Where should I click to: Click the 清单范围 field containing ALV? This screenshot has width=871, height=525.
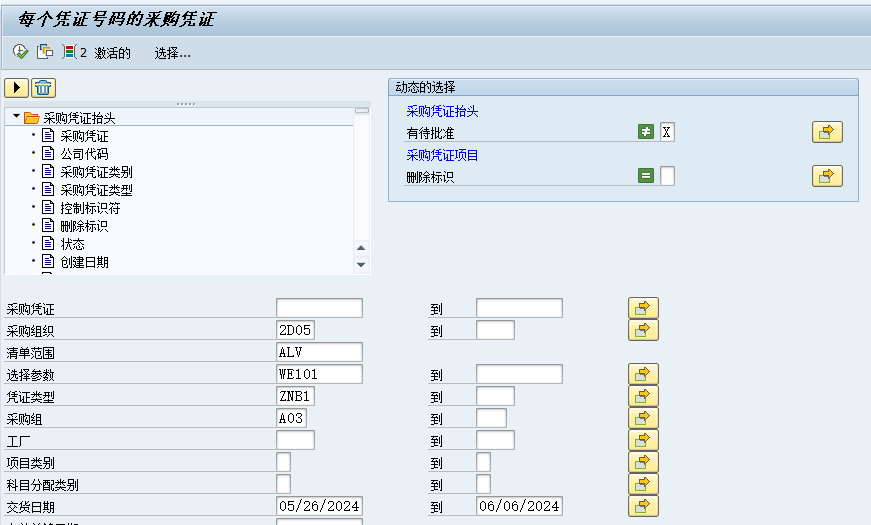tap(319, 352)
